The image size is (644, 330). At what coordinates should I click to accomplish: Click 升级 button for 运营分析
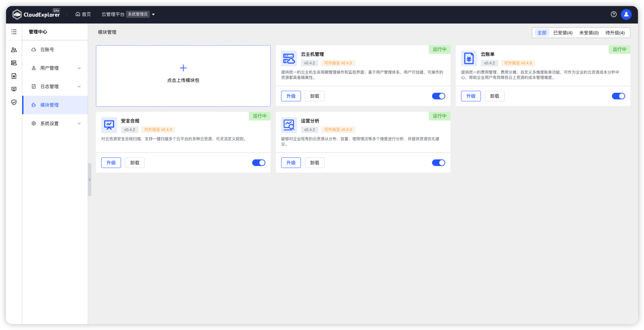click(291, 162)
